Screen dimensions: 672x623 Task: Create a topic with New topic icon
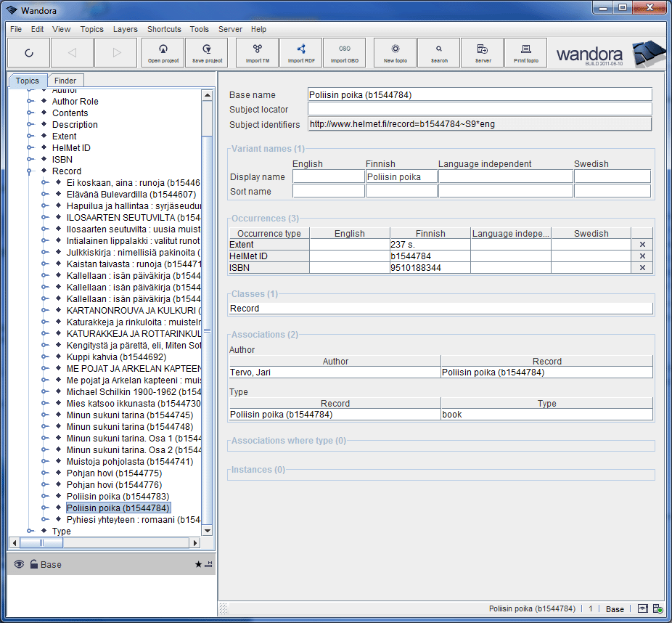click(x=396, y=52)
